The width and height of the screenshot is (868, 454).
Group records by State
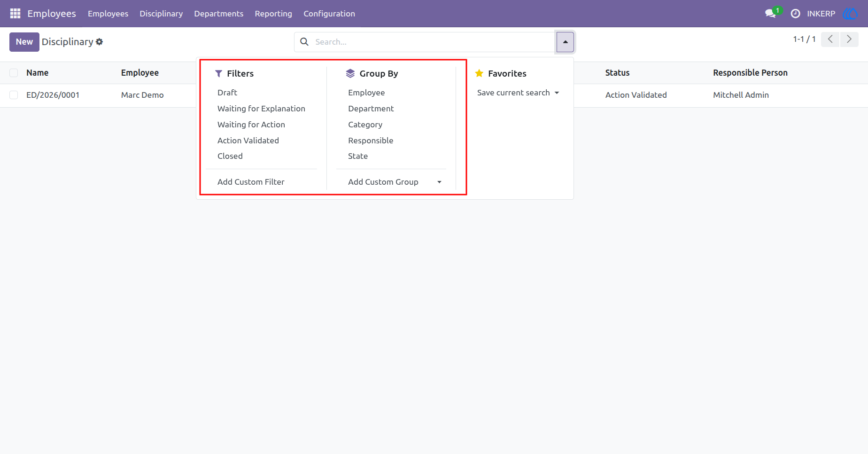point(358,156)
